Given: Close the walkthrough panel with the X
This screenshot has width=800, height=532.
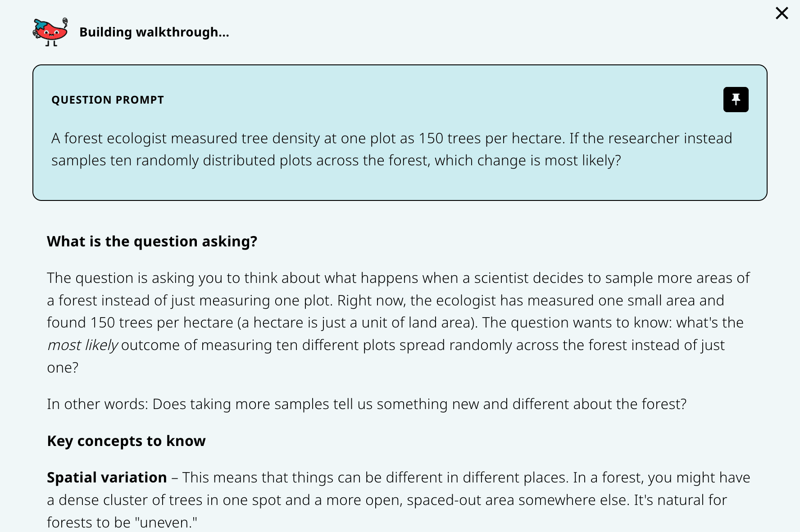Looking at the screenshot, I should [x=782, y=14].
